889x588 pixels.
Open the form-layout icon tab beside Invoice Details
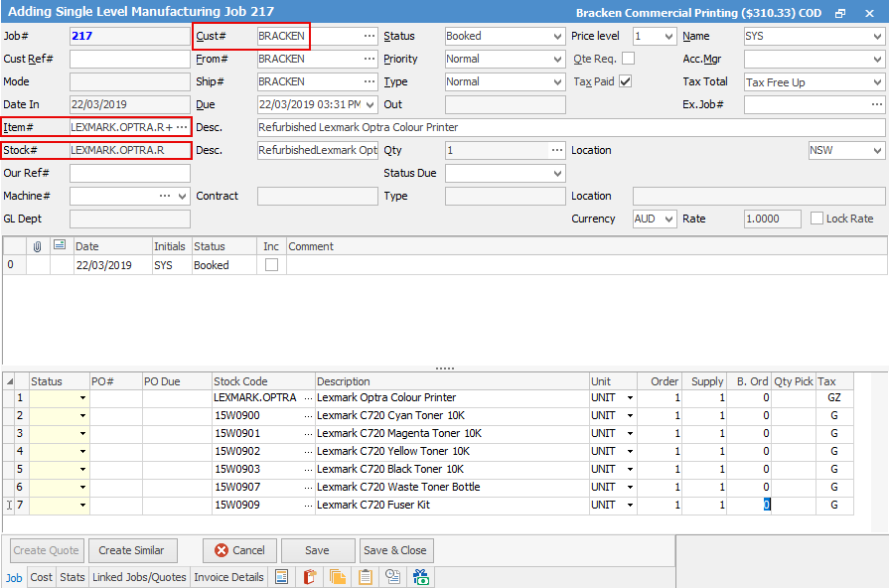pos(281,577)
